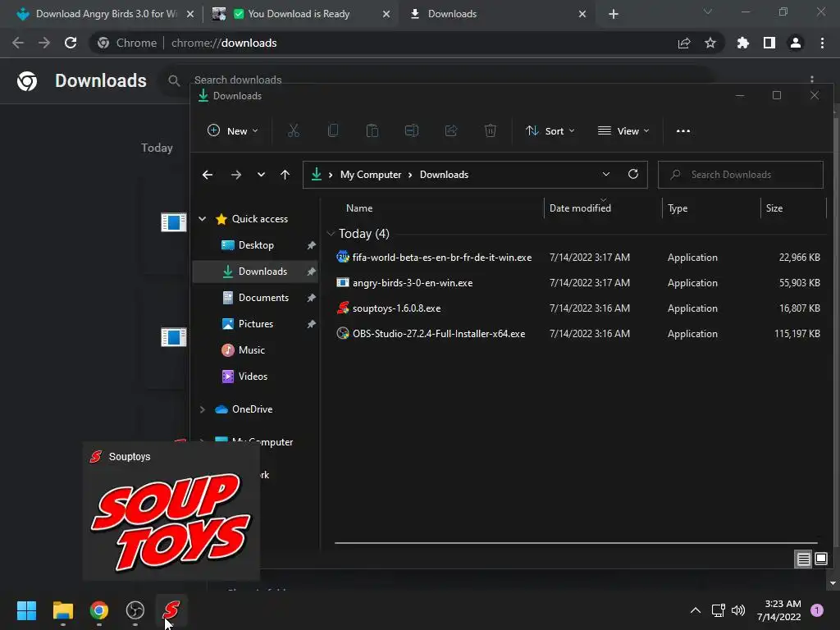Switch to details view layout icon

pyautogui.click(x=804, y=559)
